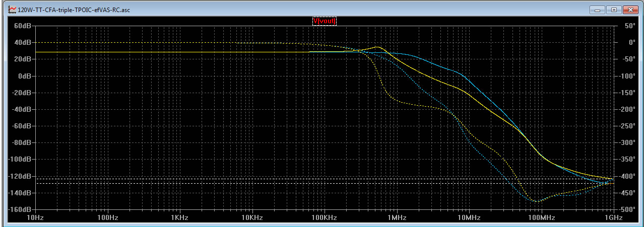Click the -150° phase axis label
644x227 pixels.
point(626,93)
